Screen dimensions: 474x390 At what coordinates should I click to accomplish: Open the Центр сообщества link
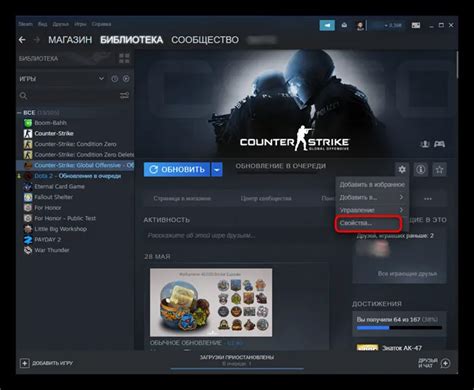(266, 199)
